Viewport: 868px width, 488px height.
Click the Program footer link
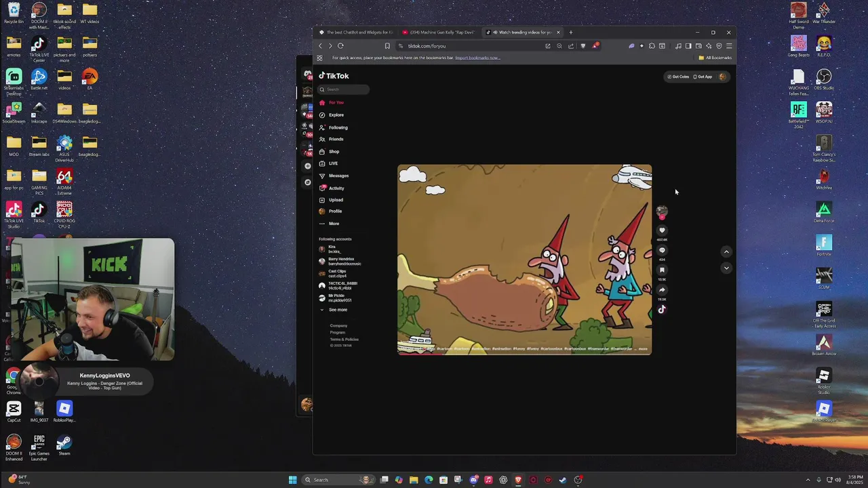coord(338,333)
